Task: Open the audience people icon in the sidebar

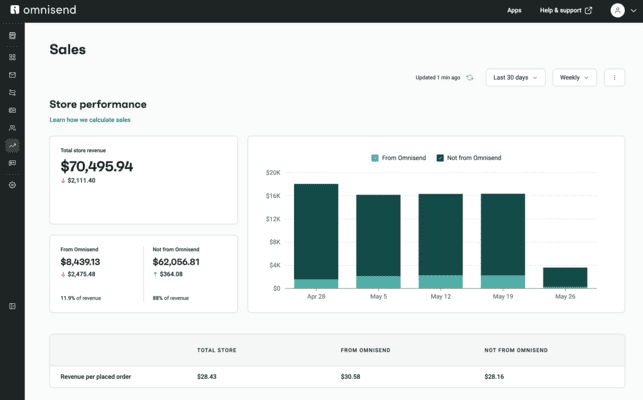Action: 12,128
